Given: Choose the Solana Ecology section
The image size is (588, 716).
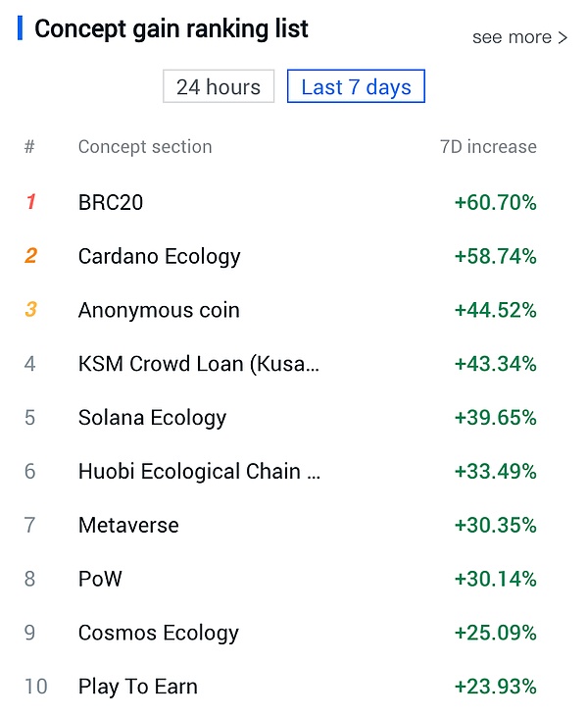Looking at the screenshot, I should click(x=152, y=418).
